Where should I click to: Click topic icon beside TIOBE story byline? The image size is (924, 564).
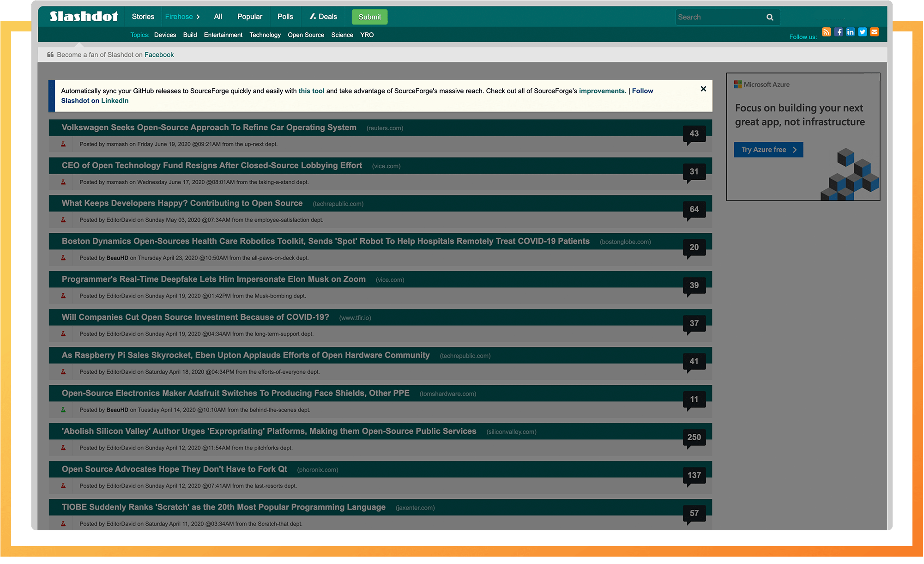coord(63,524)
